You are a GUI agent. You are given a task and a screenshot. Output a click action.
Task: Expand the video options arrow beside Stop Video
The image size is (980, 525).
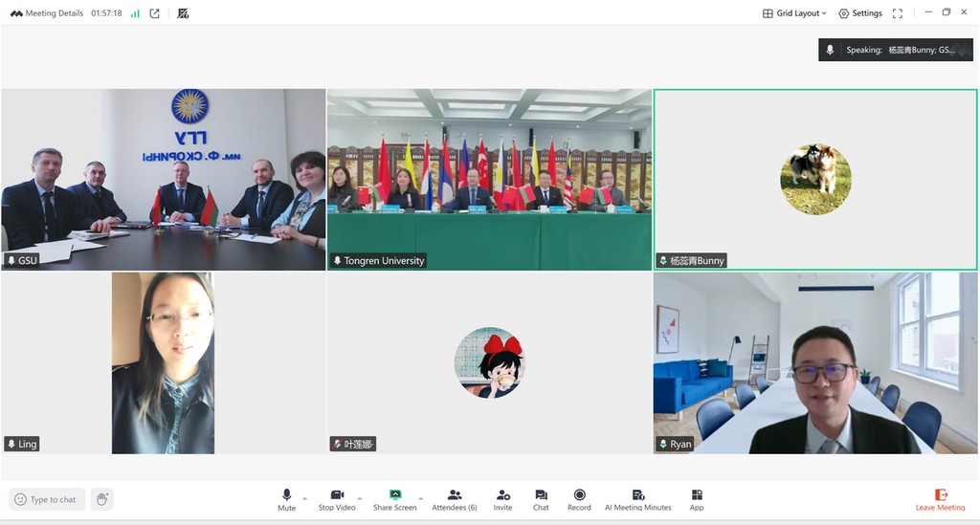coord(360,498)
